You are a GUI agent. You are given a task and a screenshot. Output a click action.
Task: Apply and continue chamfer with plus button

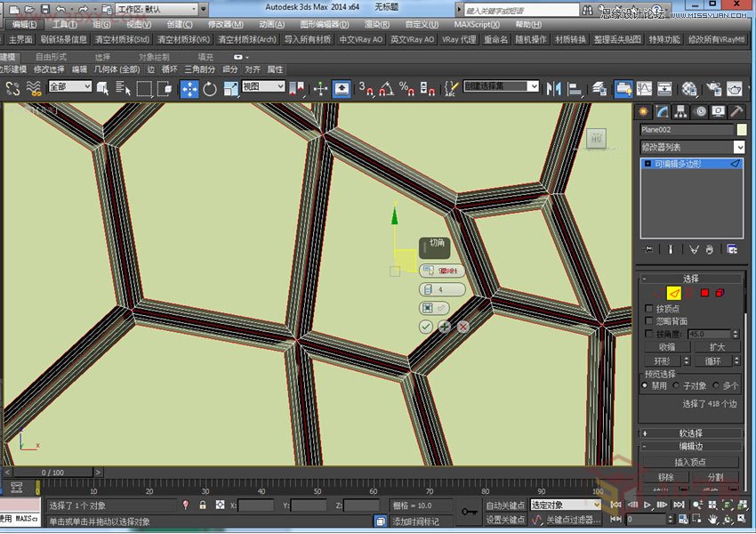click(x=444, y=327)
